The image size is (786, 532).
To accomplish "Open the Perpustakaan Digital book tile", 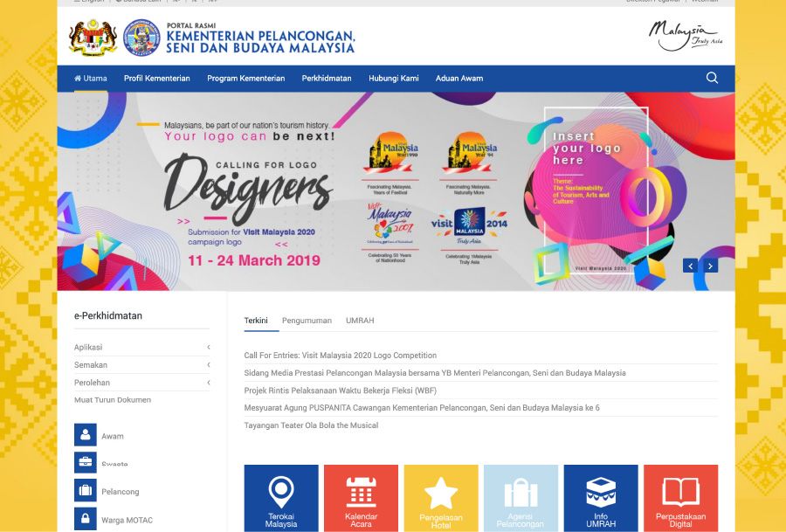I will click(x=680, y=498).
